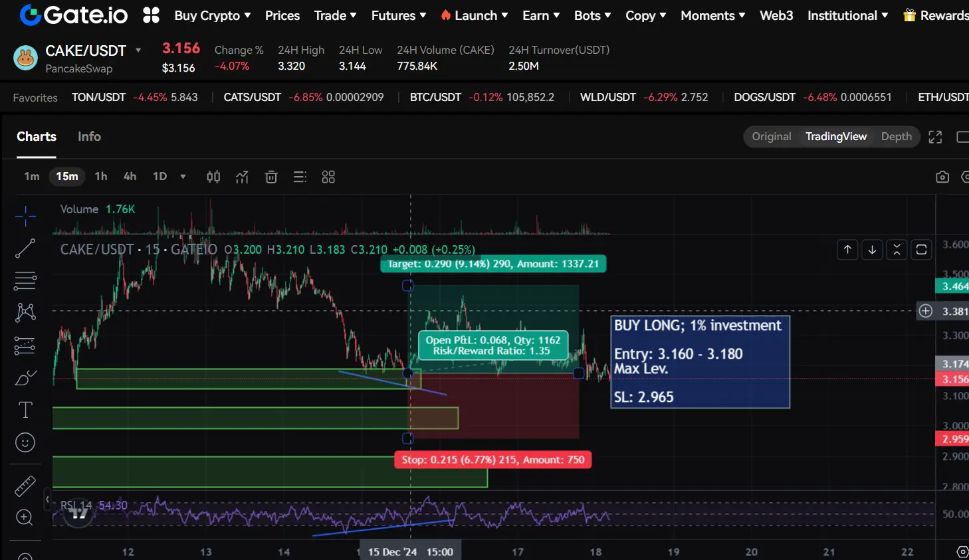The width and height of the screenshot is (969, 560).
Task: Open the Fibonacci lines tool group
Action: [25, 280]
